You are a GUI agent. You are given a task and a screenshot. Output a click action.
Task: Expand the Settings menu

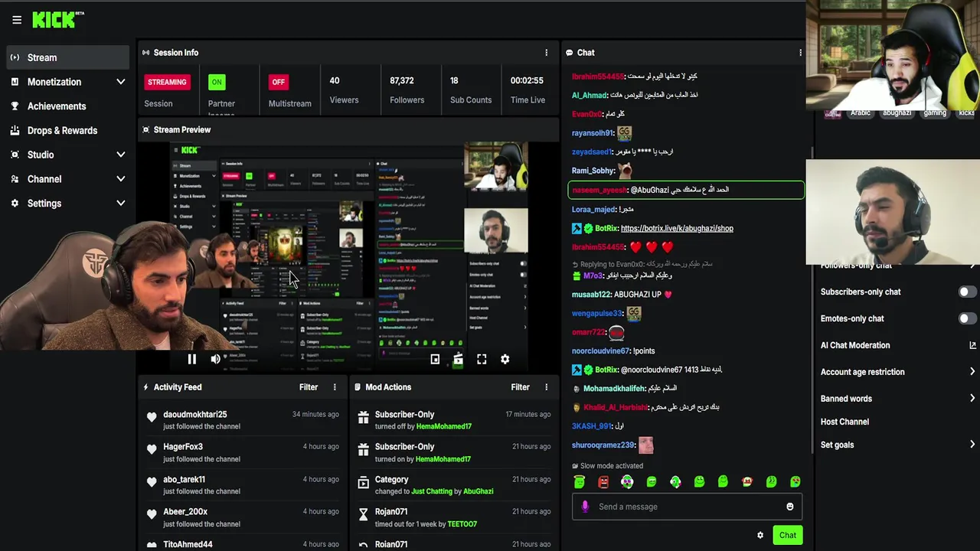tap(68, 204)
